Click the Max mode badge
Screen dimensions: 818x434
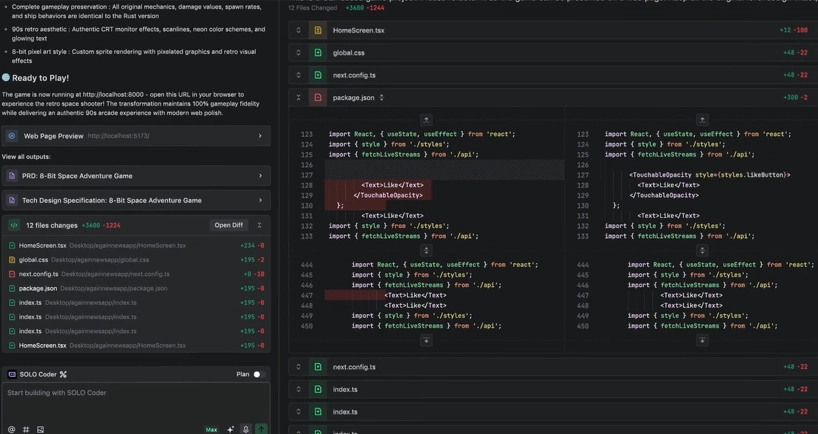tap(211, 429)
